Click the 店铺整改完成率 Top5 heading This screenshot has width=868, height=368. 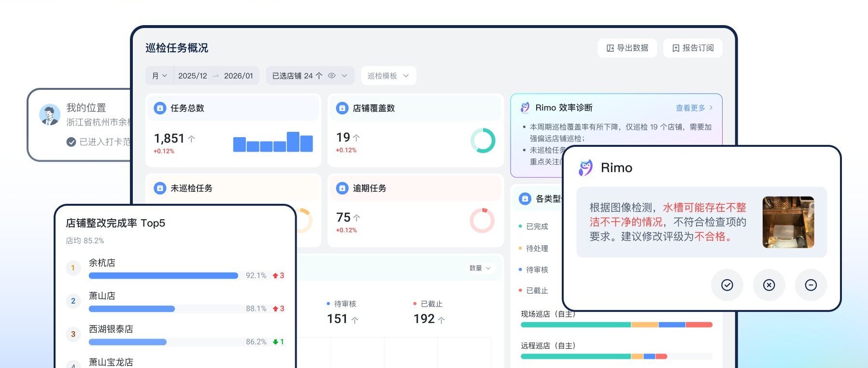[115, 223]
